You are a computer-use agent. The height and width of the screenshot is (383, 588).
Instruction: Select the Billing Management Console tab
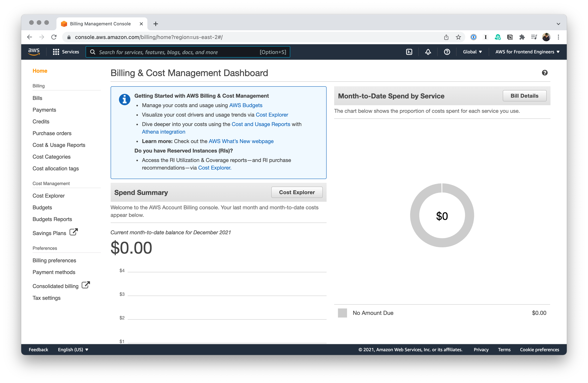tap(102, 24)
